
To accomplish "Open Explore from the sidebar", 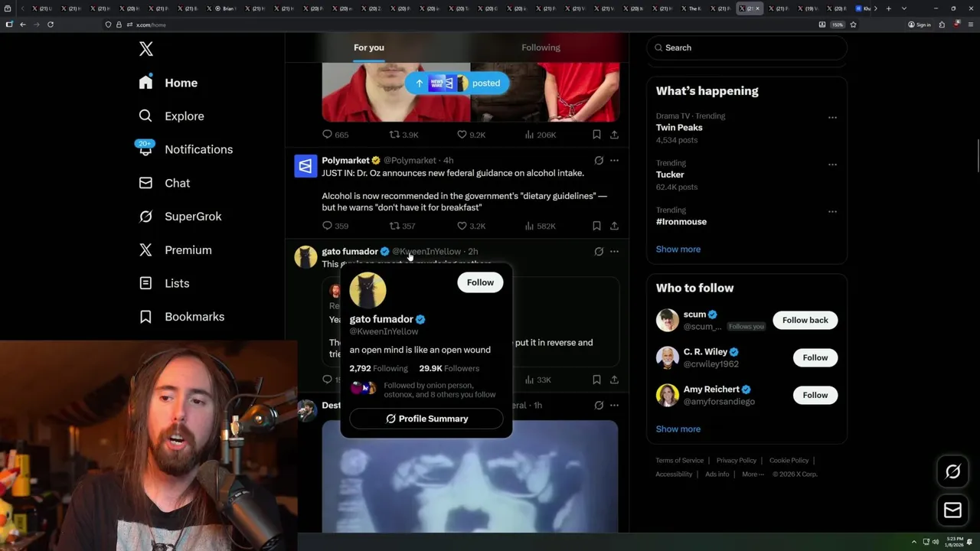I will point(171,116).
